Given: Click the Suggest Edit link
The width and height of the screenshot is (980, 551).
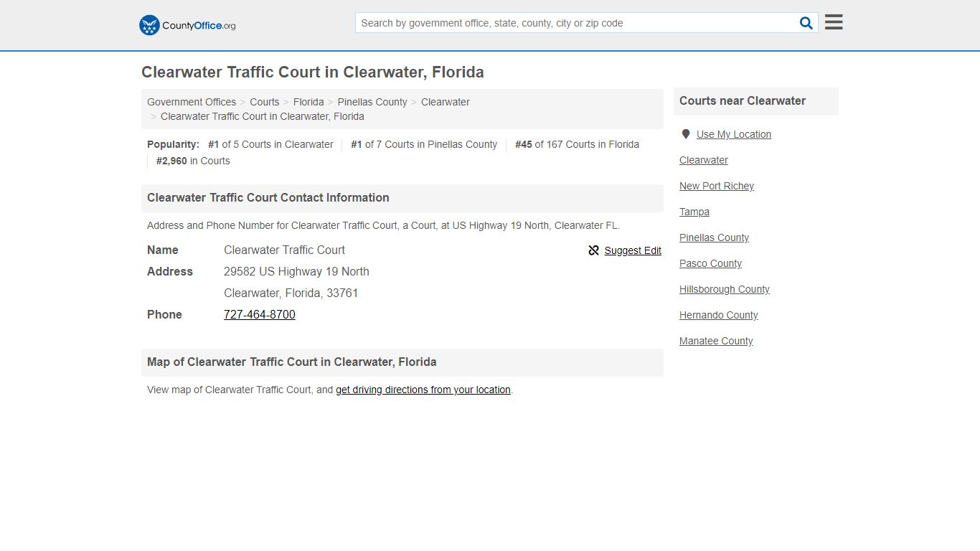Looking at the screenshot, I should [633, 250].
